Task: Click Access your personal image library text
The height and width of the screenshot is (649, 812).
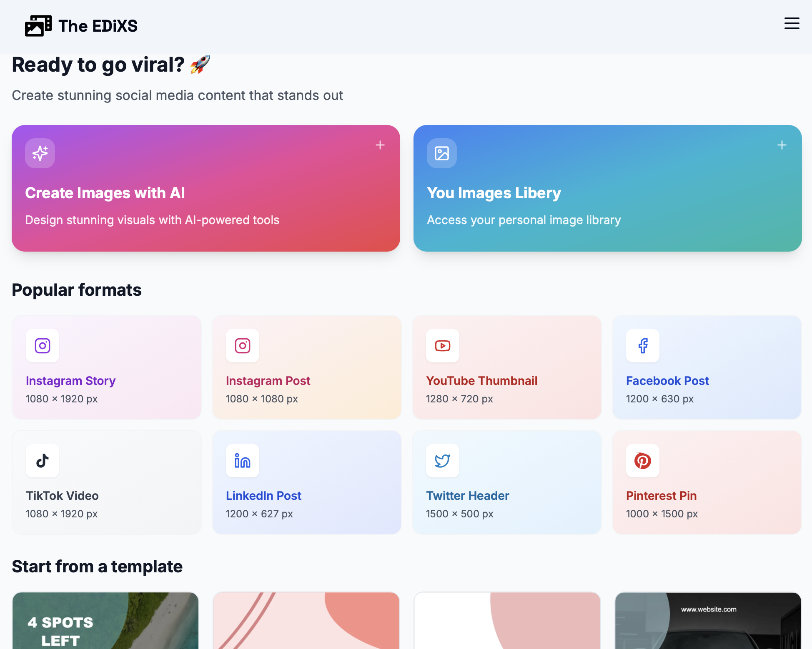Action: coord(524,220)
